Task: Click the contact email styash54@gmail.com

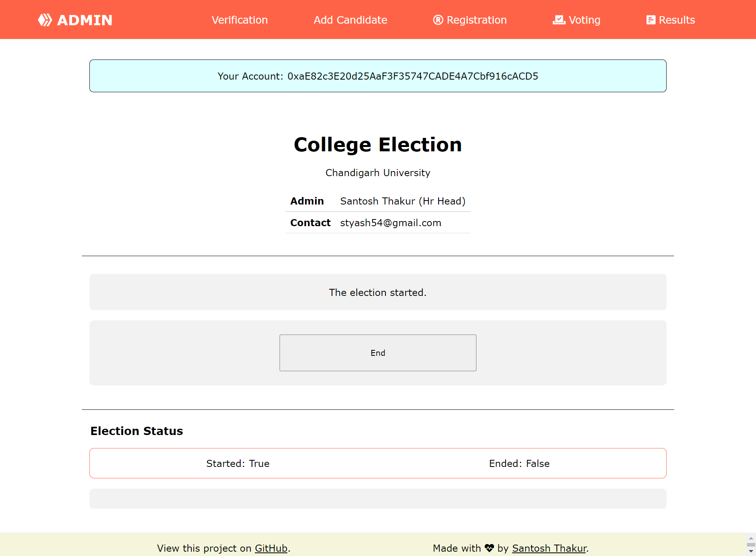Action: (x=390, y=223)
